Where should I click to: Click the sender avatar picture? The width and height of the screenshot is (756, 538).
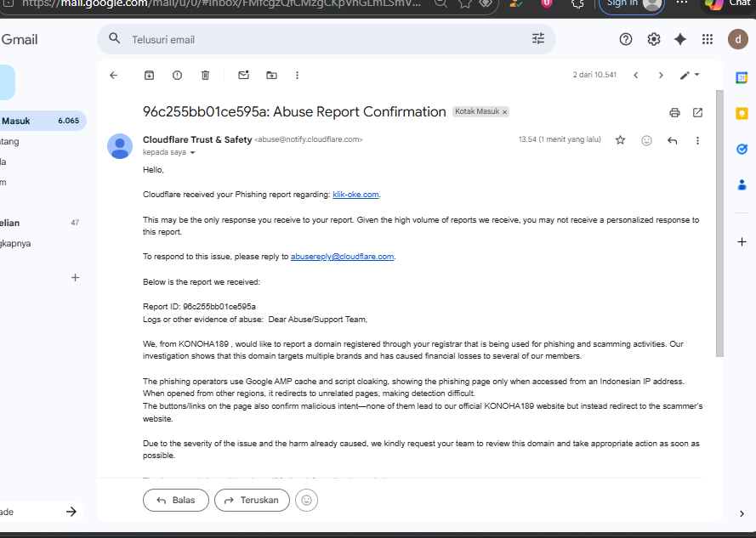point(120,146)
